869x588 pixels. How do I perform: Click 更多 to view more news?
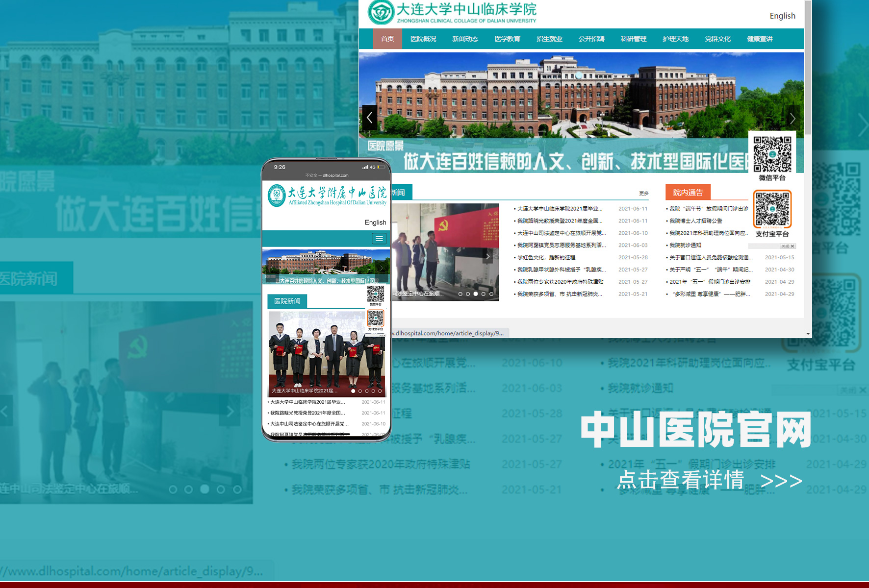coord(643,194)
